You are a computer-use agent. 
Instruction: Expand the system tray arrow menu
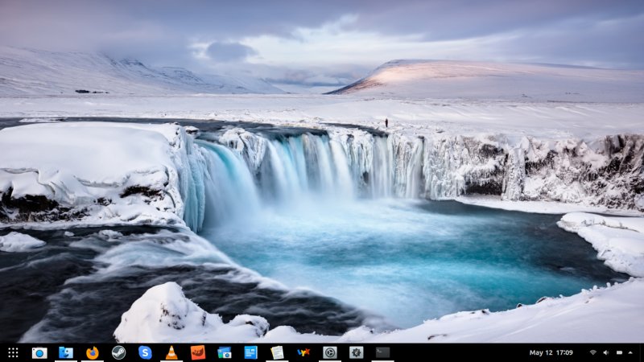(630, 352)
